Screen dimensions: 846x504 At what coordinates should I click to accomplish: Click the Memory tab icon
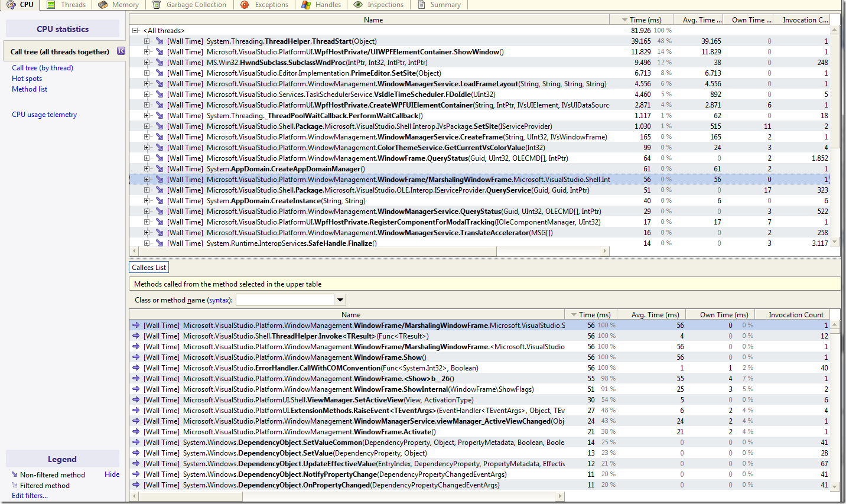click(x=103, y=5)
